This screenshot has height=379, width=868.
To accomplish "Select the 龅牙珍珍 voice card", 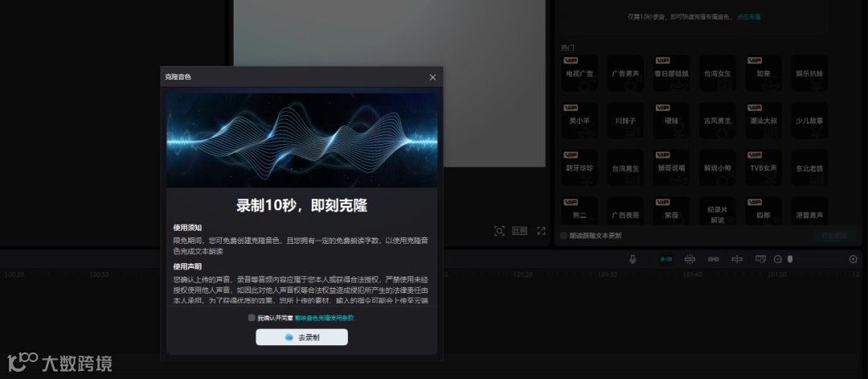I will click(579, 168).
